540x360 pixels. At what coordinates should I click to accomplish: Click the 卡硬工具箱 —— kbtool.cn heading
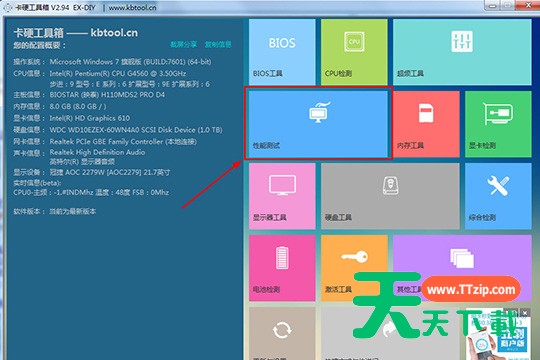click(x=76, y=33)
